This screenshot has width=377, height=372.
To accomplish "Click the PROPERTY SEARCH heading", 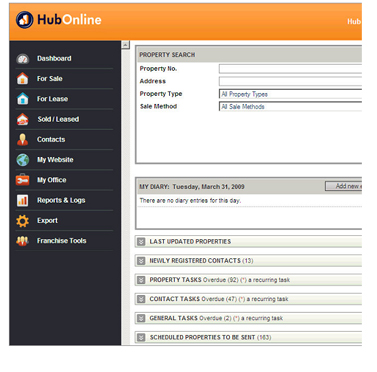I will click(x=167, y=55).
